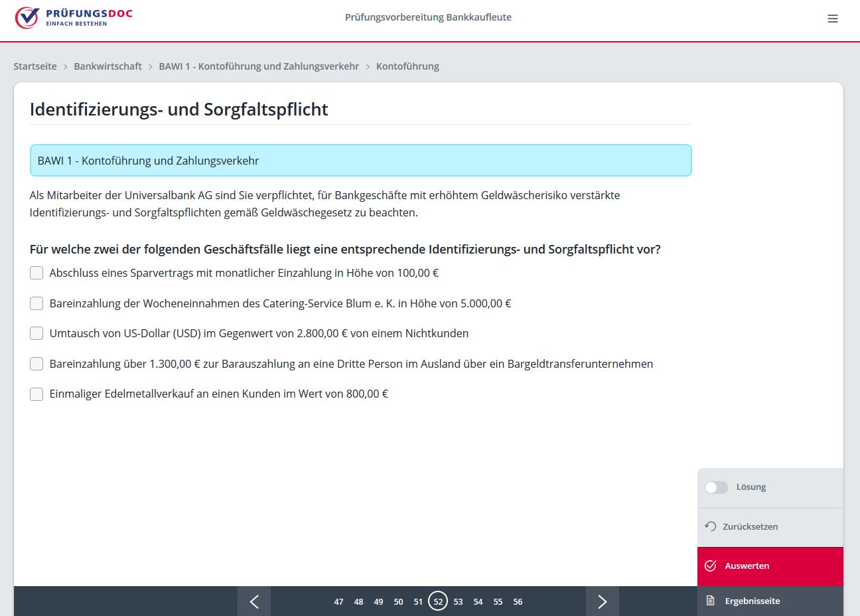The height and width of the screenshot is (616, 860).
Task: Open the hamburger menu icon
Action: click(832, 19)
